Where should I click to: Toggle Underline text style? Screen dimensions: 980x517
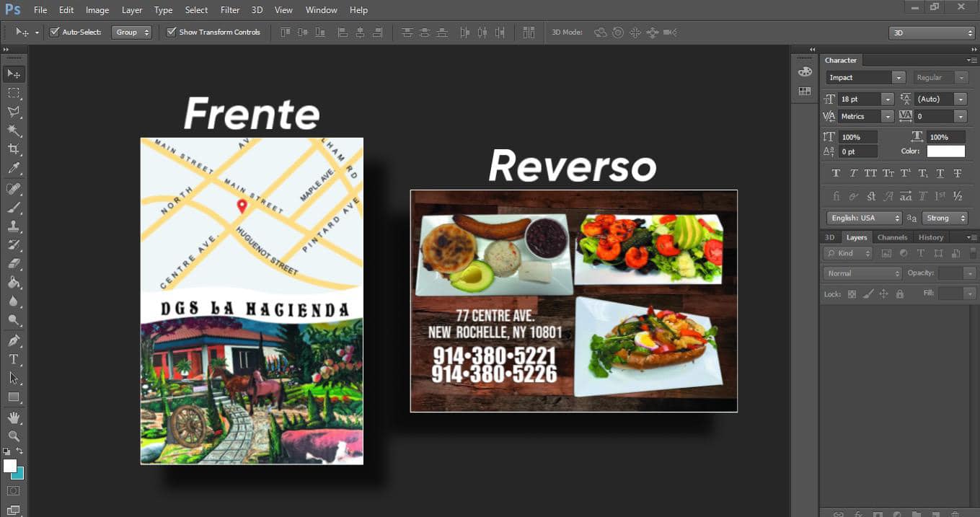pyautogui.click(x=940, y=173)
